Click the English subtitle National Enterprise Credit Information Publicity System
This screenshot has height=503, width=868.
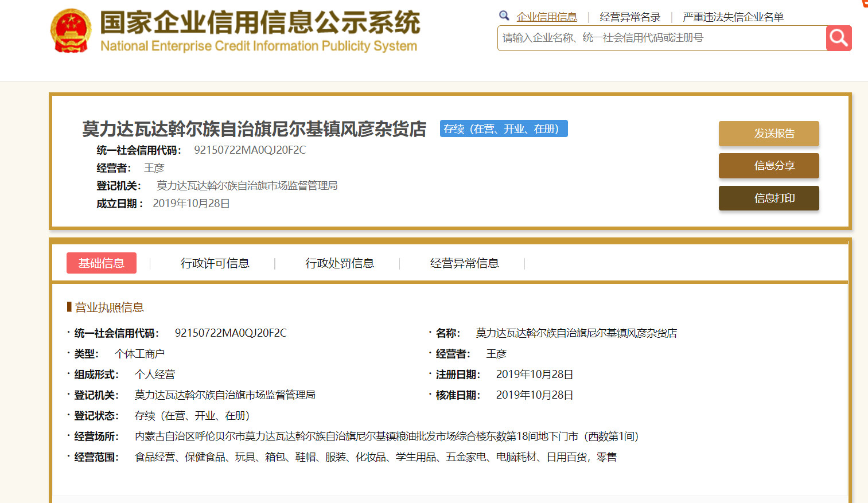259,46
